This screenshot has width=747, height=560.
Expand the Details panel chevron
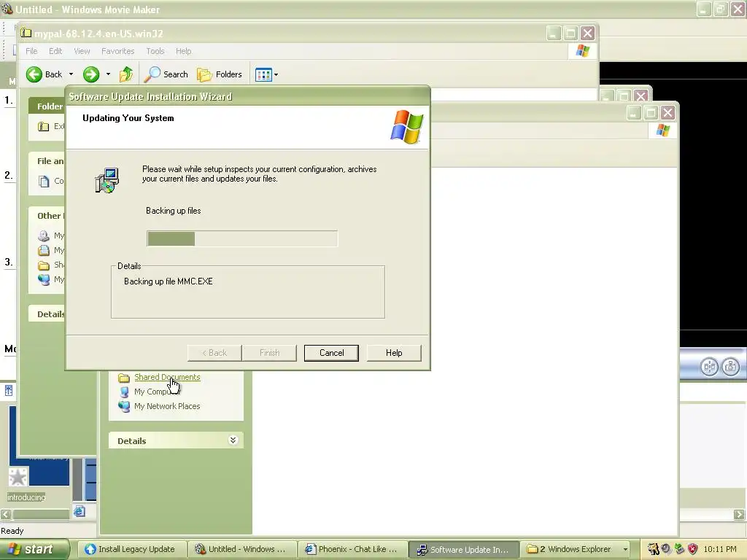[x=233, y=440]
